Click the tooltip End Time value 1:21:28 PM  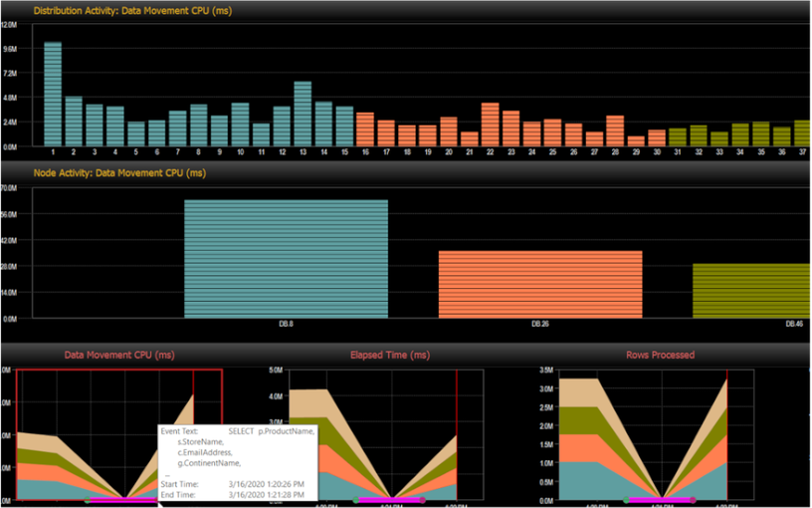point(266,494)
